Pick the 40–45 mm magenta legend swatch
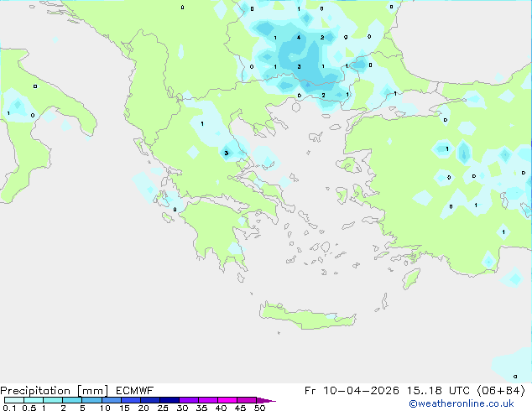The width and height of the screenshot is (532, 411). [227, 400]
